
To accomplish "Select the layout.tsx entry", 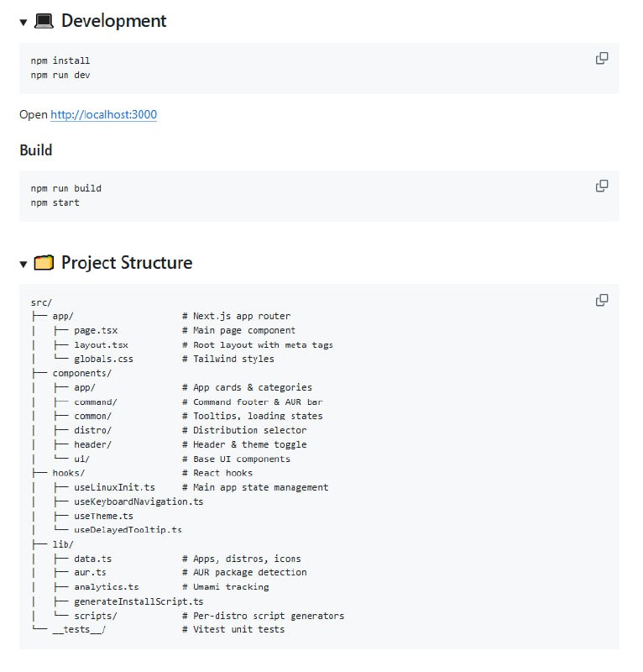I will pyautogui.click(x=99, y=344).
